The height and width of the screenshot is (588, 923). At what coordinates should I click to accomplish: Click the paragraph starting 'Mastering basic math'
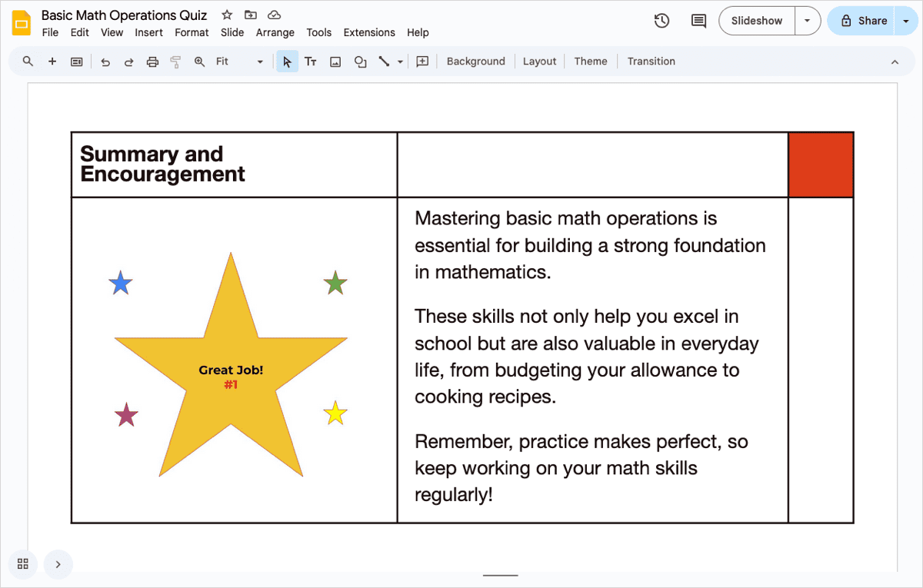click(590, 245)
